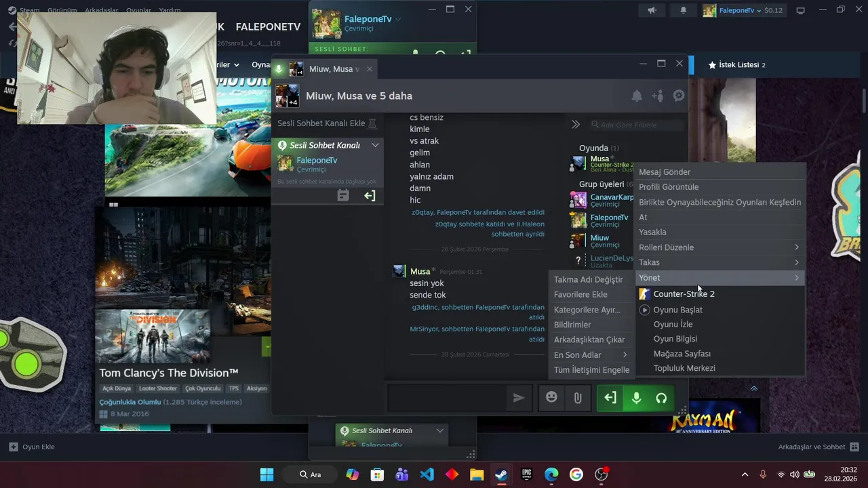Open the emoji picker in chat

[x=551, y=398]
